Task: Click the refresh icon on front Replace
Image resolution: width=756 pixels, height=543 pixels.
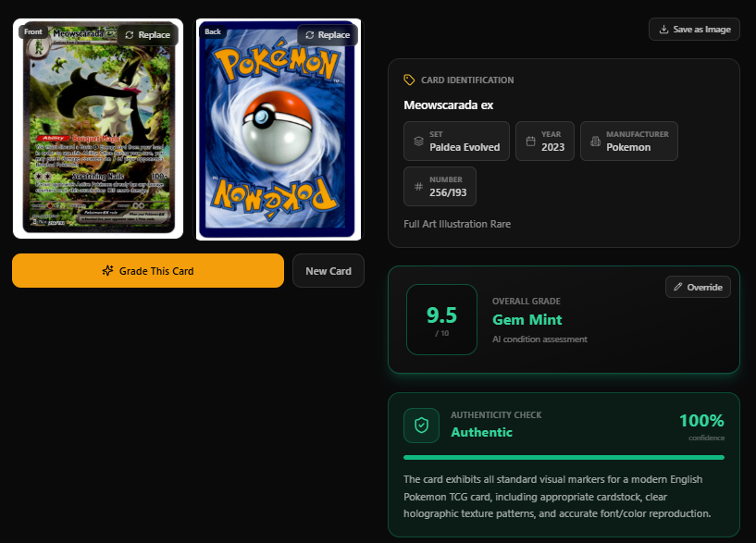Action: click(x=130, y=35)
